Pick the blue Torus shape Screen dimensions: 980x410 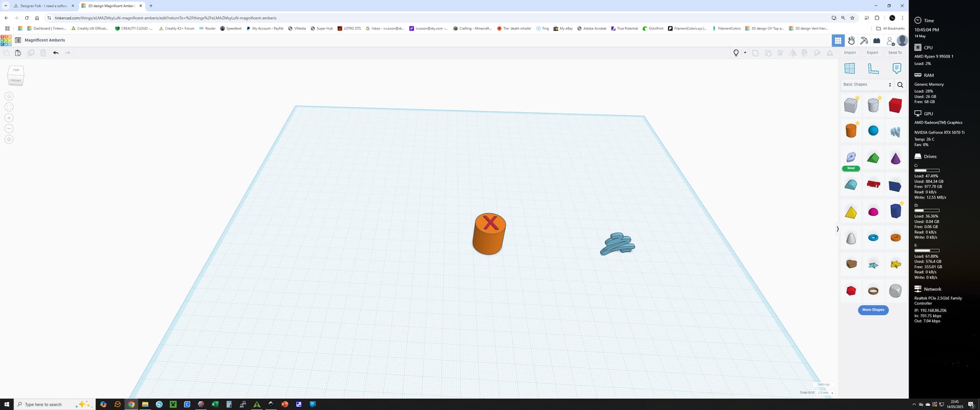point(873,238)
